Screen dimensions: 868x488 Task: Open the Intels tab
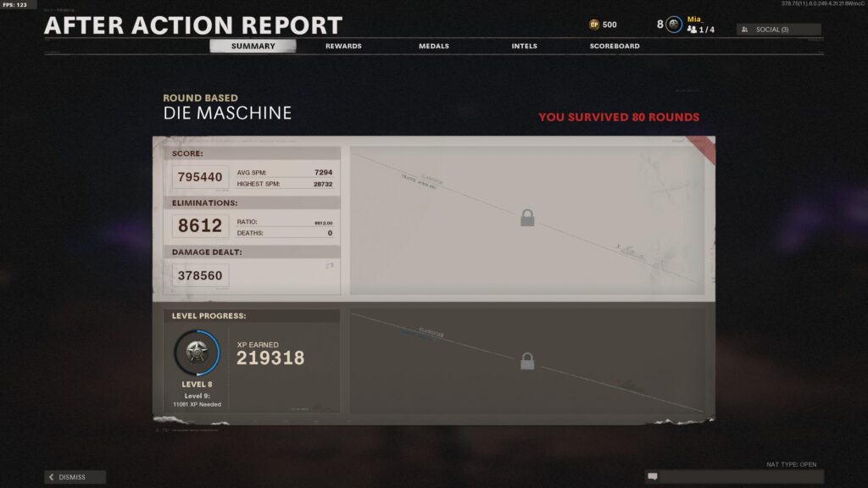pos(524,46)
